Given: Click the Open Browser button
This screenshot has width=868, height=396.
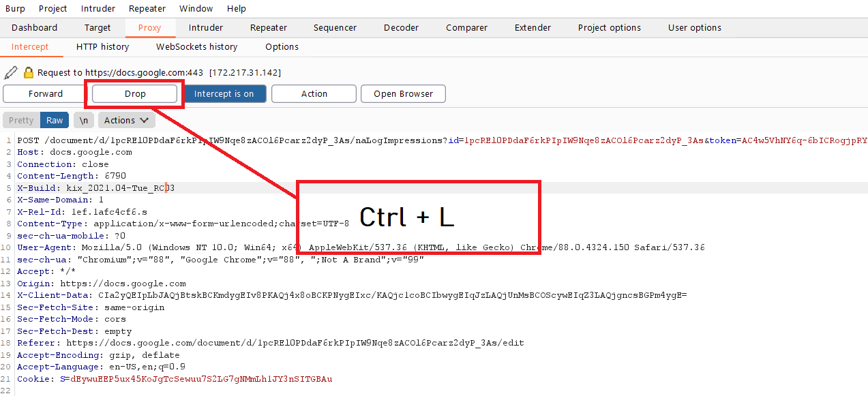Looking at the screenshot, I should pyautogui.click(x=403, y=93).
